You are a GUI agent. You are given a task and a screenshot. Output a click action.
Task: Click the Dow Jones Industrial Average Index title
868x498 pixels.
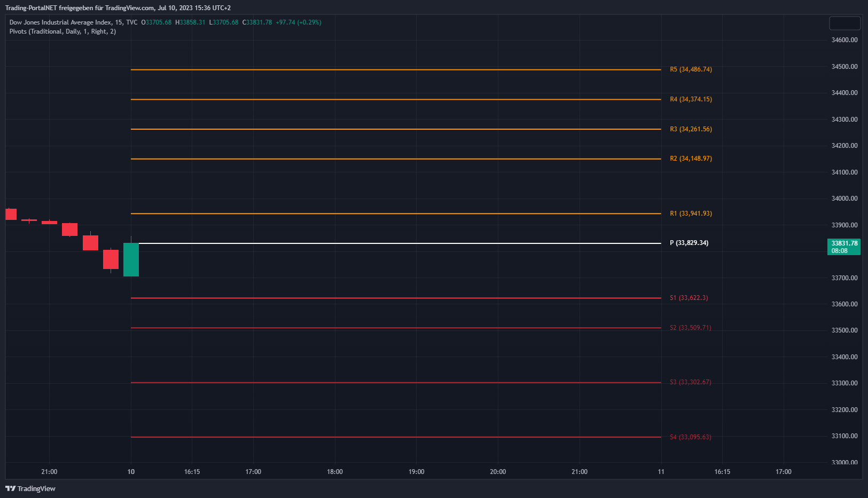60,22
